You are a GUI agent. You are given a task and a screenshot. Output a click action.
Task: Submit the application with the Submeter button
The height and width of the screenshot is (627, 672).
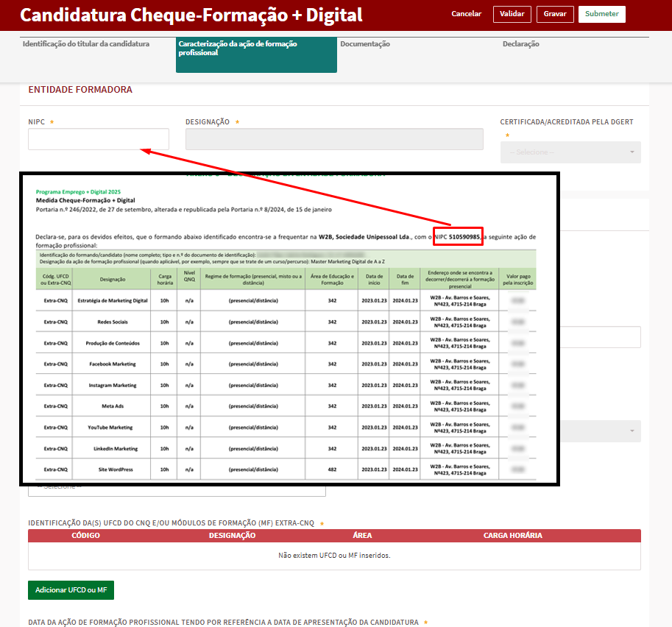601,14
